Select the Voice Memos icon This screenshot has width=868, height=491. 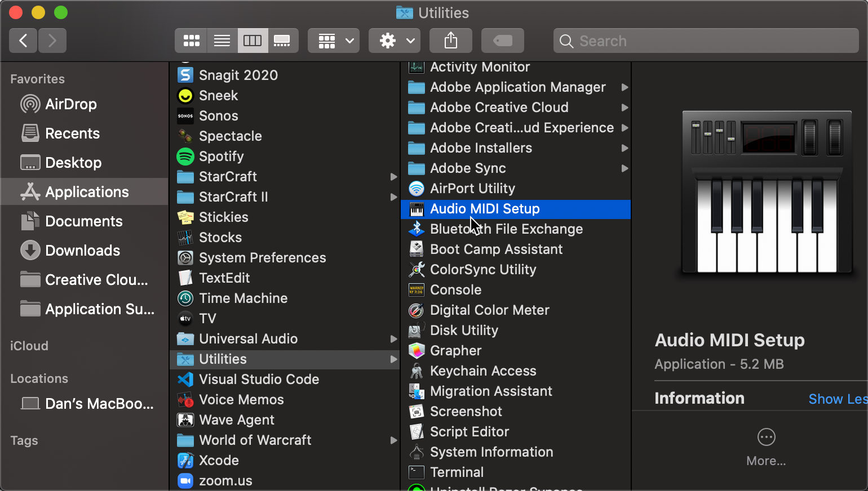185,400
